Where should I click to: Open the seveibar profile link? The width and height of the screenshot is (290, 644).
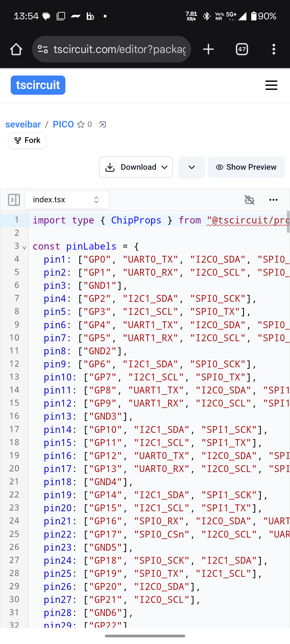(x=23, y=124)
